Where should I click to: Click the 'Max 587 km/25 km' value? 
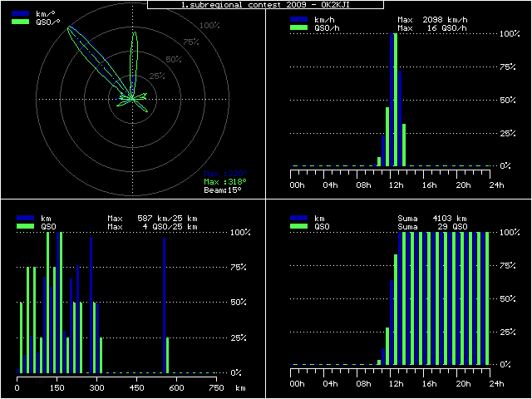[152, 218]
